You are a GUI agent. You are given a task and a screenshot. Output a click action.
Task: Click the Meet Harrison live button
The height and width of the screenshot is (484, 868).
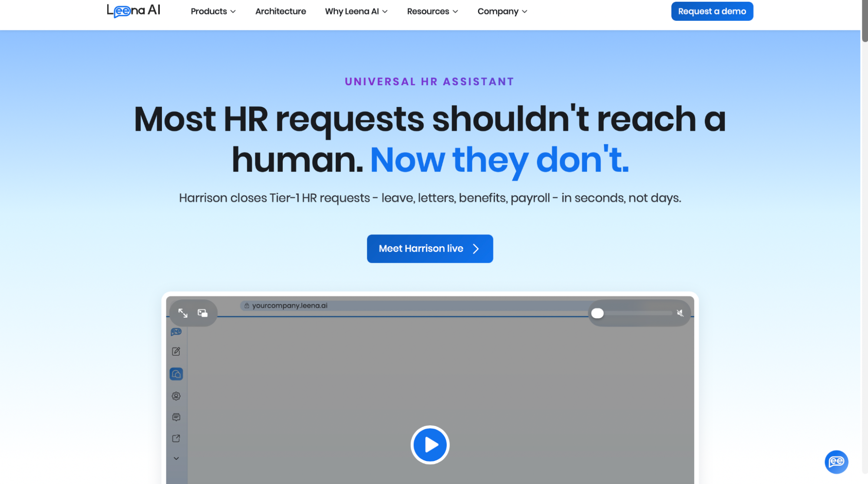(430, 249)
